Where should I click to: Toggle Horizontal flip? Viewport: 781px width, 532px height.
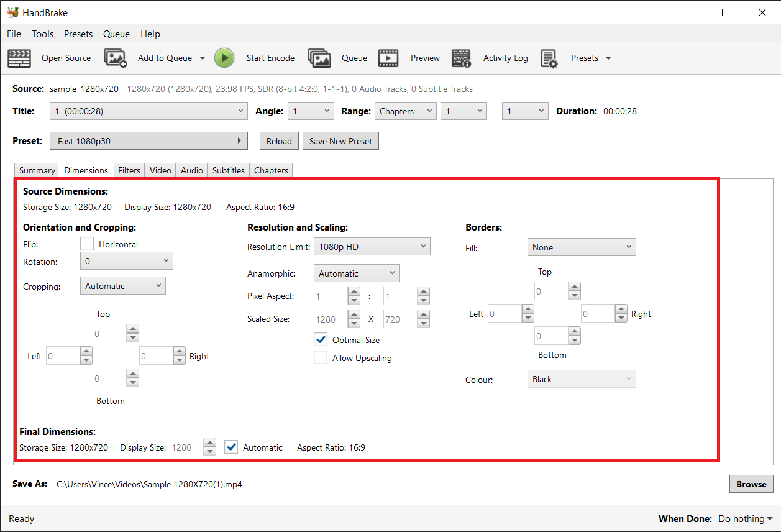click(x=86, y=243)
